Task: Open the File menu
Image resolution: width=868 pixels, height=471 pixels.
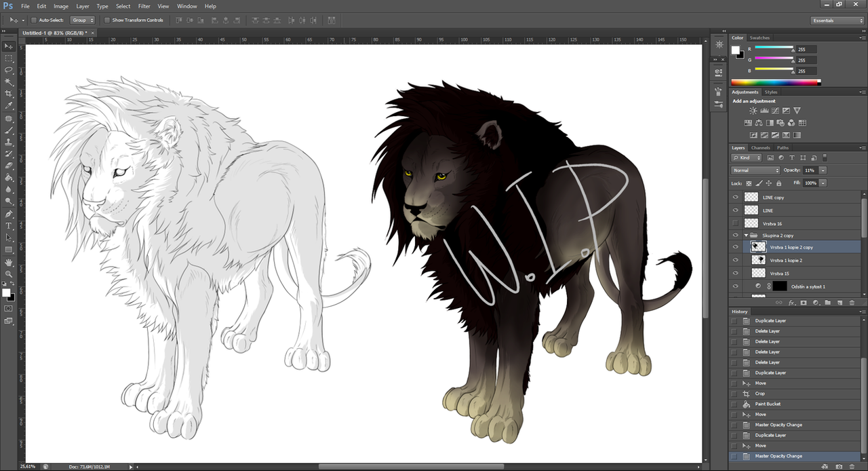Action: click(x=25, y=6)
